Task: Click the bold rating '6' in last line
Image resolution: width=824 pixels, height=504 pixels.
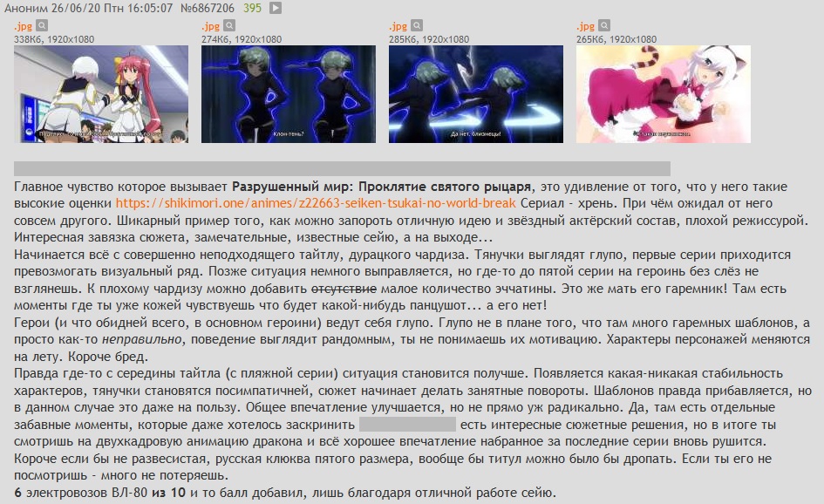Action: point(17,493)
